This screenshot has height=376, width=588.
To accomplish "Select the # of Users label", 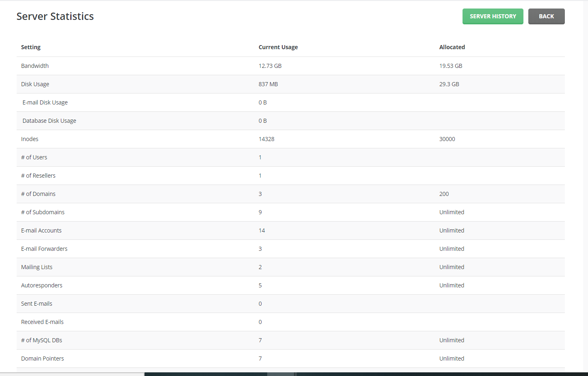I will tap(34, 157).
